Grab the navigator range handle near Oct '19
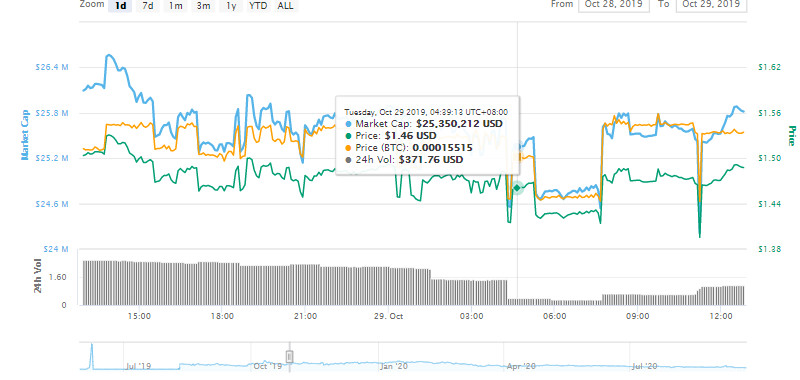800x380 pixels. click(289, 356)
